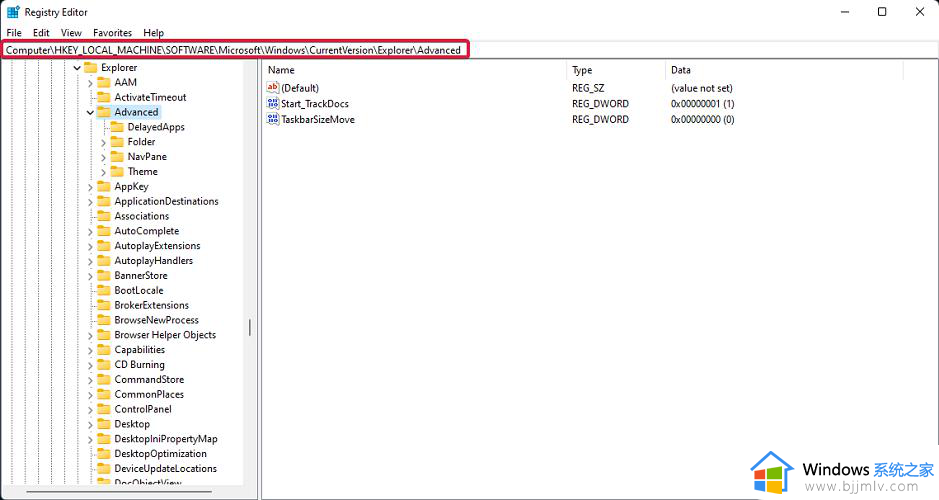Expand the AutoComplete key
This screenshot has width=939, height=500.
[90, 232]
